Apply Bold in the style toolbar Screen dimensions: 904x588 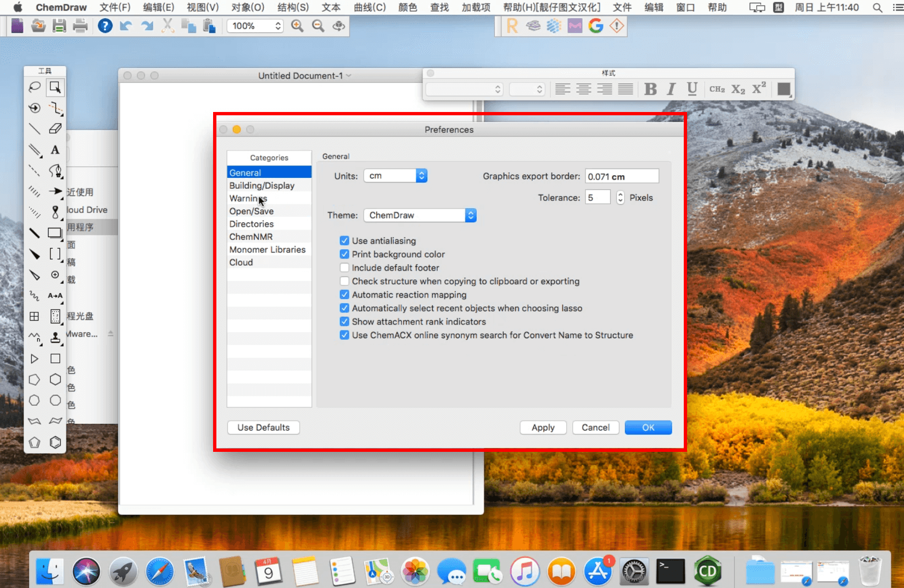650,89
